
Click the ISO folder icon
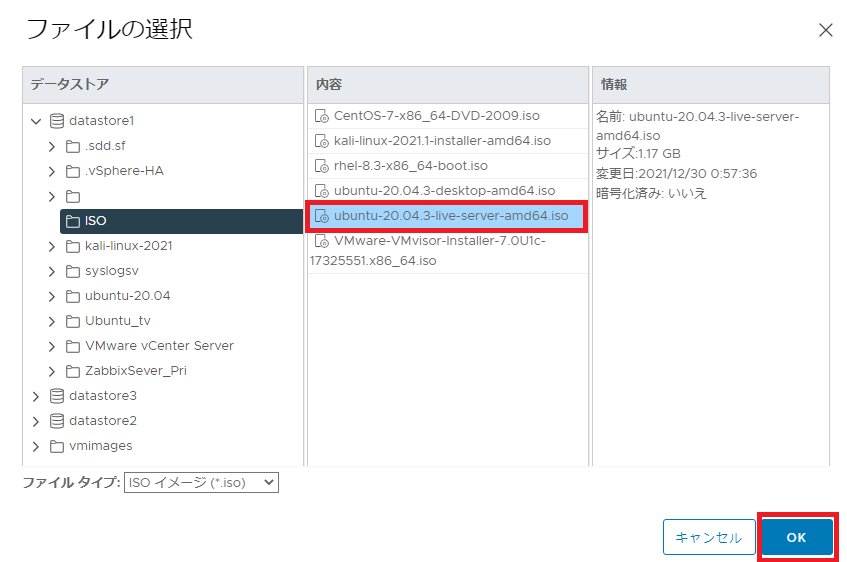(73, 221)
